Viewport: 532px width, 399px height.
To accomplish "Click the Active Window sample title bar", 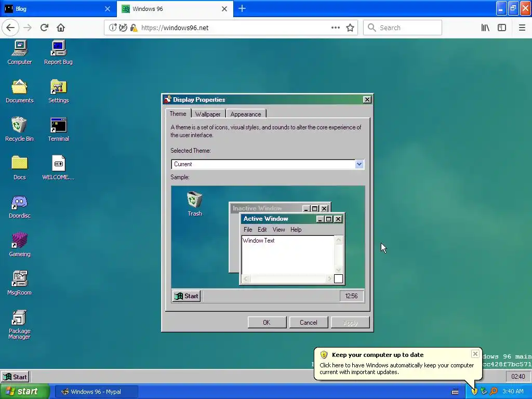I will (x=292, y=219).
